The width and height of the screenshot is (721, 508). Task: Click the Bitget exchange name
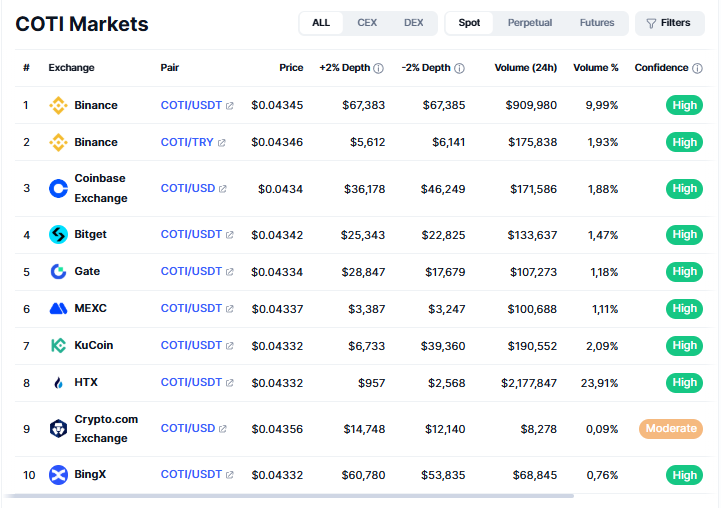pyautogui.click(x=90, y=234)
